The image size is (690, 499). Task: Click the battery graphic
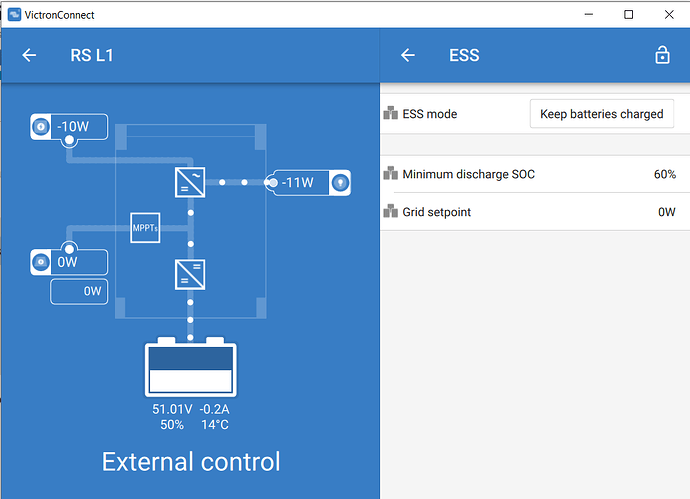click(x=191, y=367)
